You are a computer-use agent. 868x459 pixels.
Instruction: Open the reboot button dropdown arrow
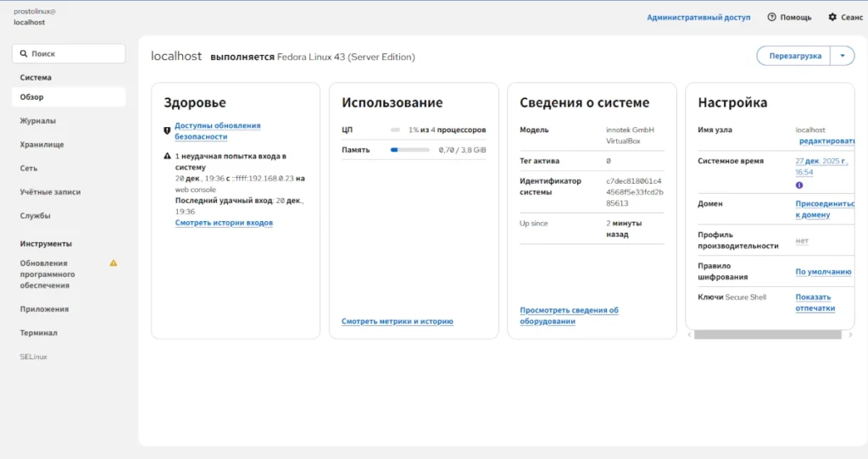click(843, 56)
